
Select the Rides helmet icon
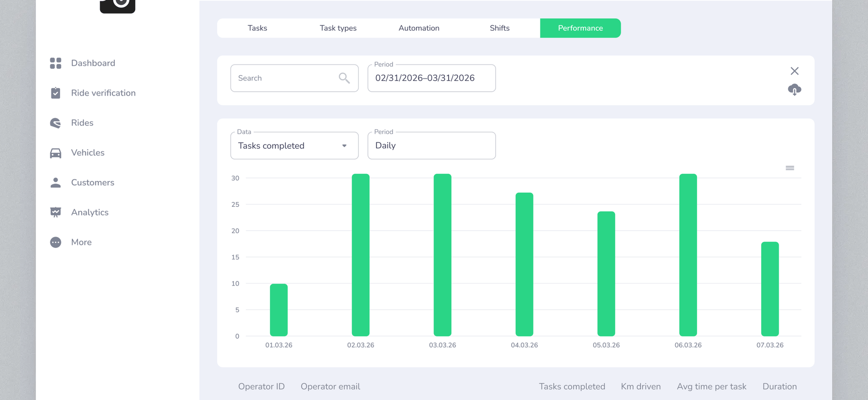pyautogui.click(x=56, y=123)
